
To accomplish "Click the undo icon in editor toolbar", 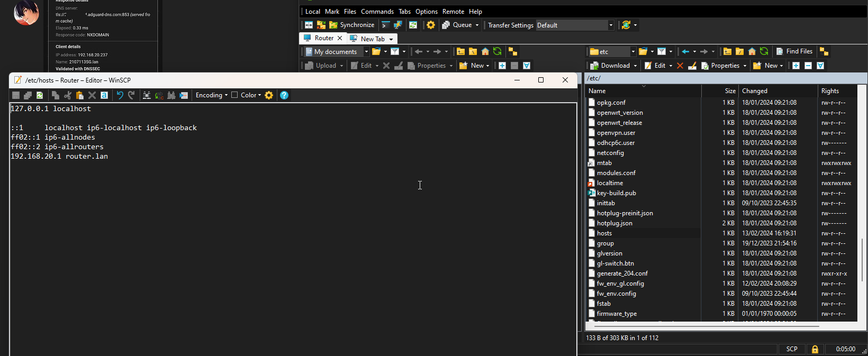I will tap(120, 95).
